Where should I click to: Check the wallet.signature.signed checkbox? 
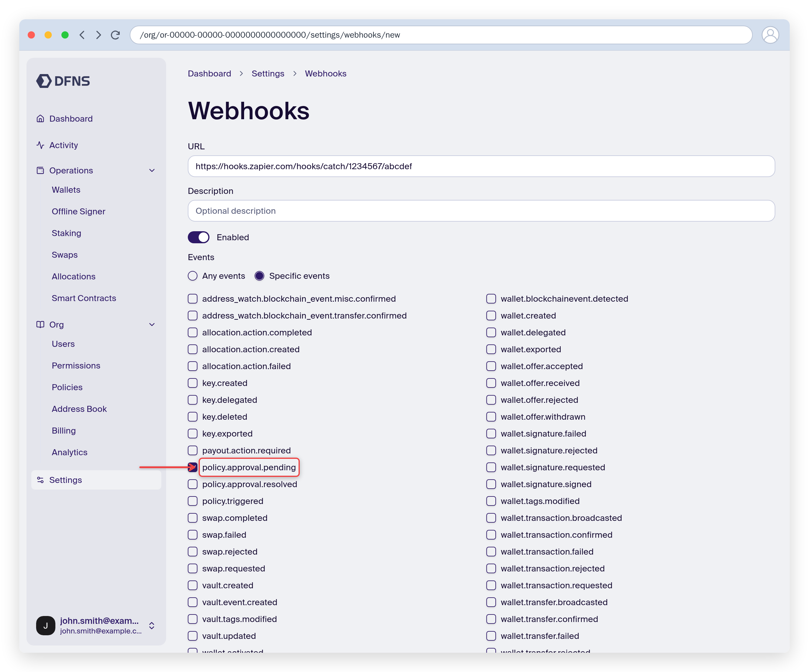point(491,484)
